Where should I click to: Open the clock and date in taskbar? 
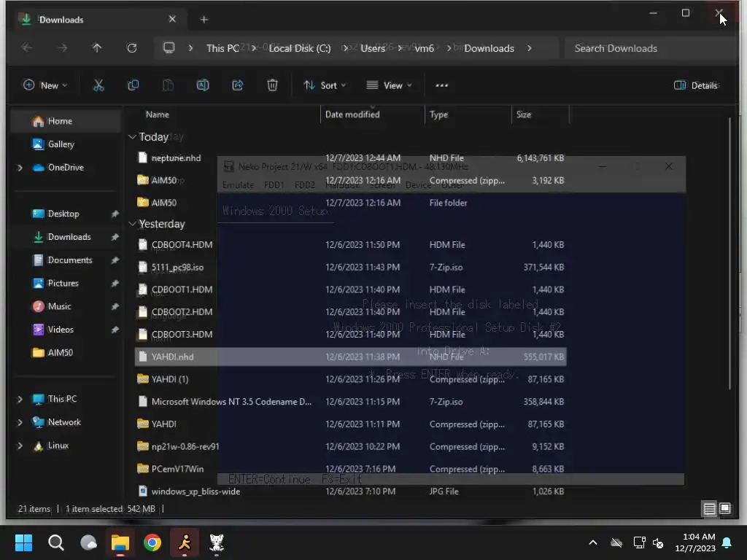pos(694,542)
